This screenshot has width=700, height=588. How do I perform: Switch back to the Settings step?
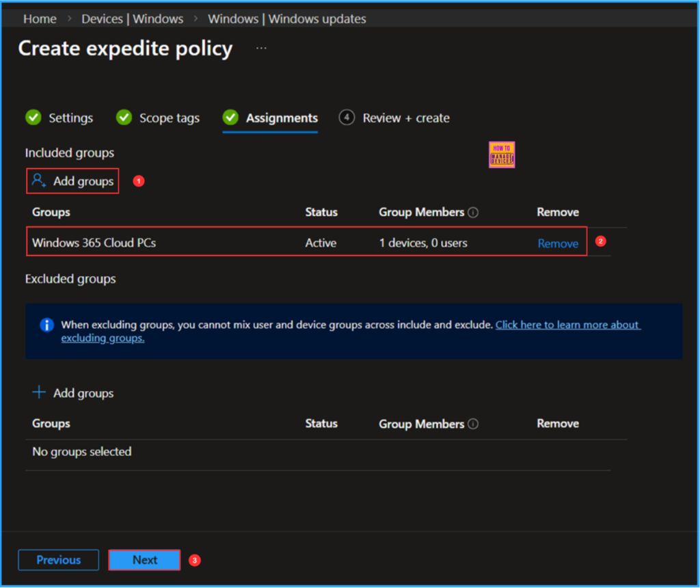click(70, 118)
